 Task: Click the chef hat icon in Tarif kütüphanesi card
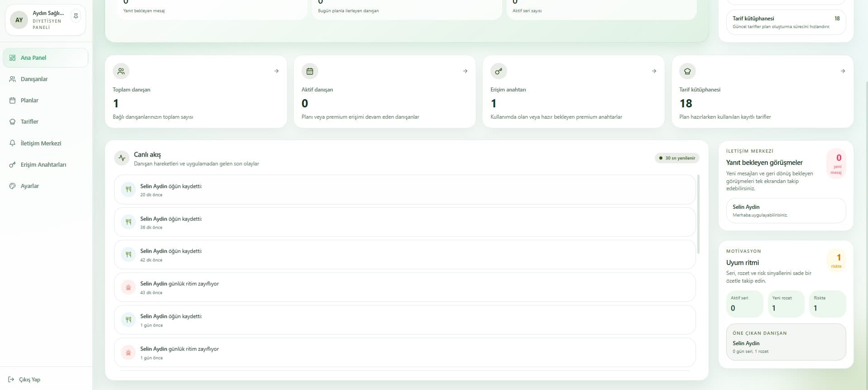pyautogui.click(x=687, y=71)
